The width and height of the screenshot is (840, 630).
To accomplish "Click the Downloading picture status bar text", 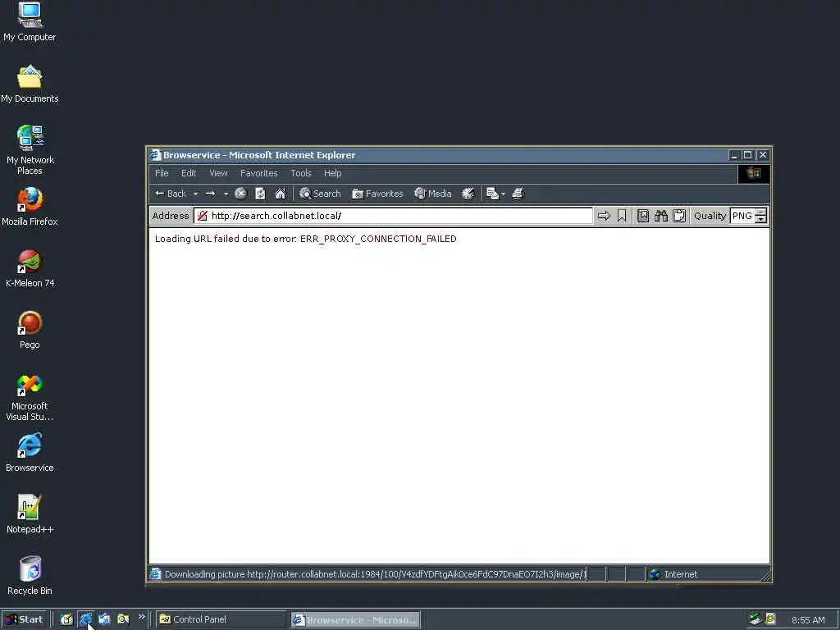I will (375, 573).
